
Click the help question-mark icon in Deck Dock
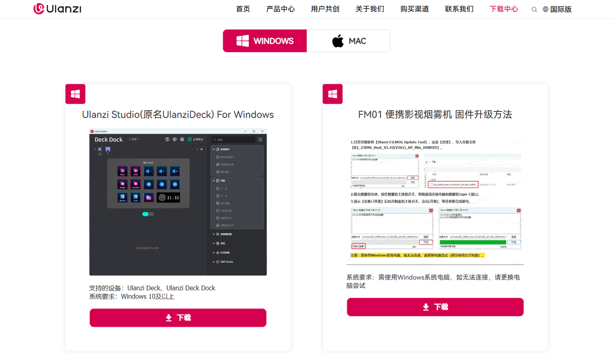pos(168,139)
